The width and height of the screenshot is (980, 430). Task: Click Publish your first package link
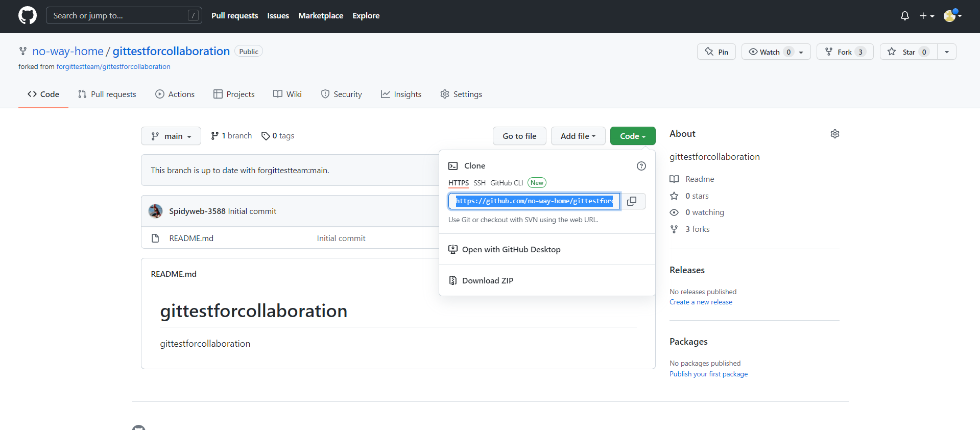pyautogui.click(x=708, y=374)
